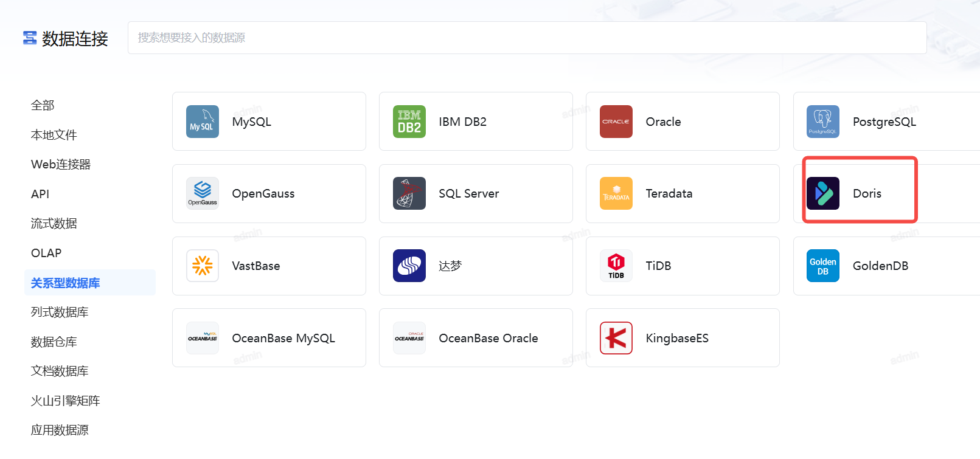Click the IBM DB2 label
980x459 pixels.
(463, 122)
